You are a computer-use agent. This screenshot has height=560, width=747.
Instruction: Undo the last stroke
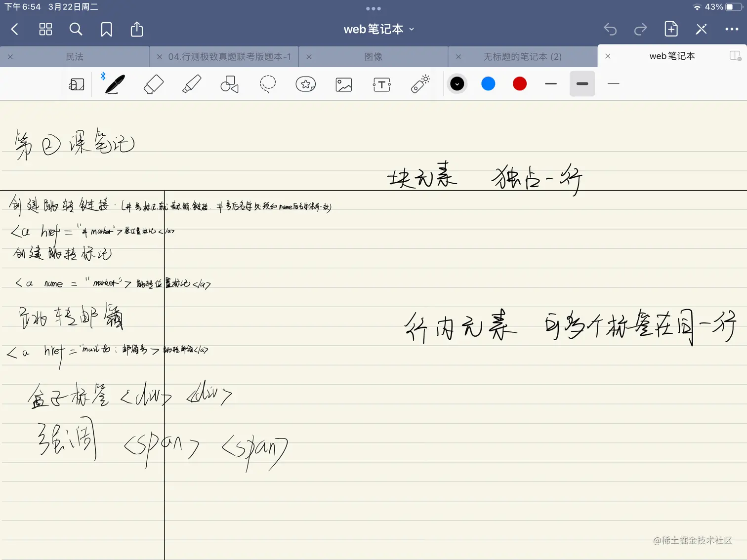610,30
